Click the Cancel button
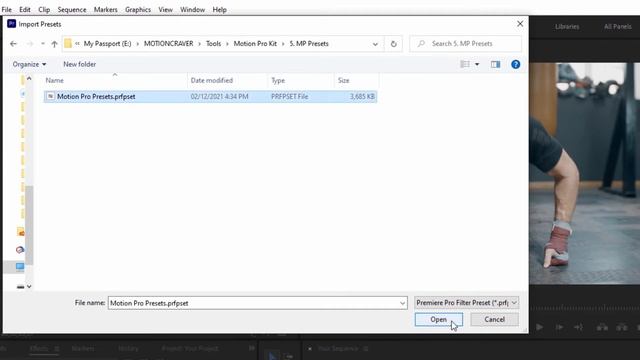Viewport: 640px width, 360px height. pos(494,320)
